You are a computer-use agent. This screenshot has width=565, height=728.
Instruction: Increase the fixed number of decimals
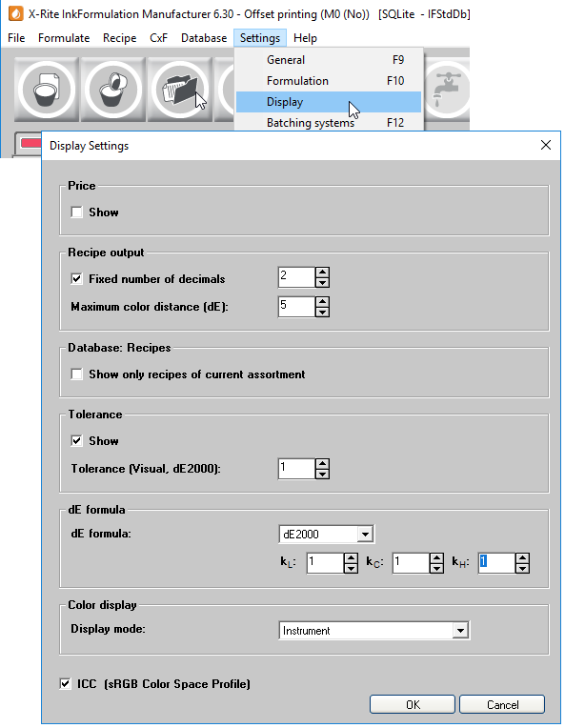pos(322,273)
